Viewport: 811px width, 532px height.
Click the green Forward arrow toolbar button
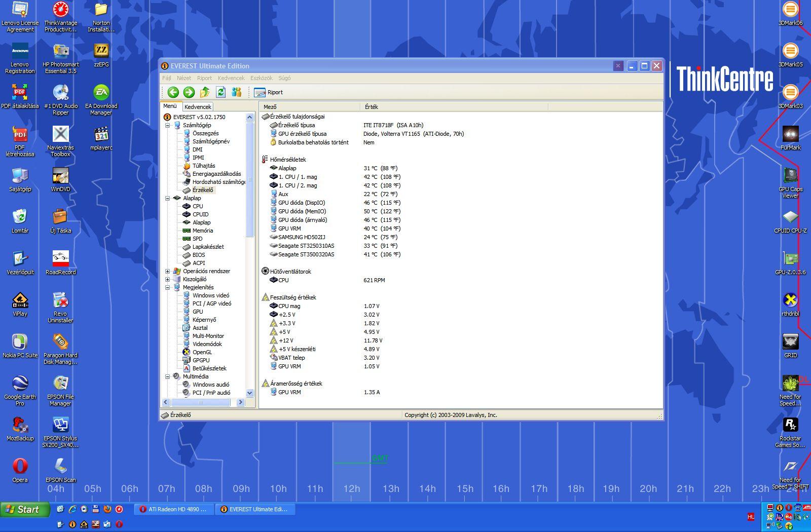189,92
